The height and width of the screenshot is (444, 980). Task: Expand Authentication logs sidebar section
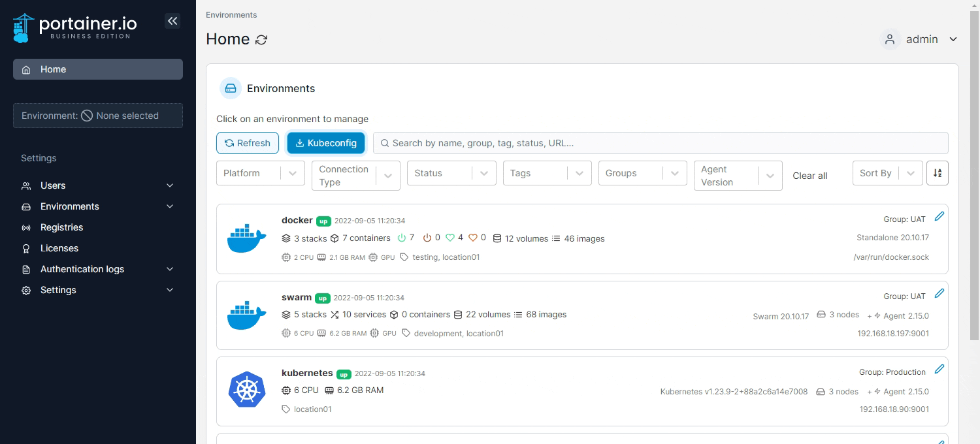98,269
